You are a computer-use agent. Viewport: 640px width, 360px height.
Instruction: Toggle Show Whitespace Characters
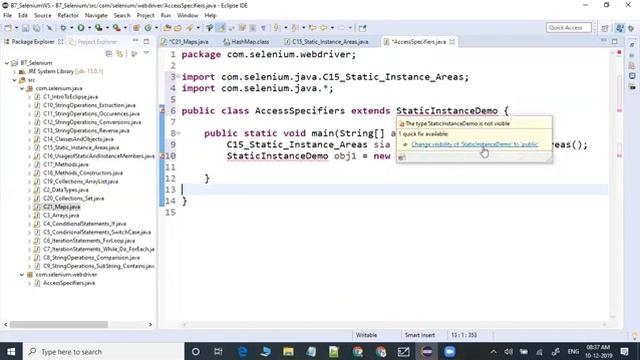point(263,28)
